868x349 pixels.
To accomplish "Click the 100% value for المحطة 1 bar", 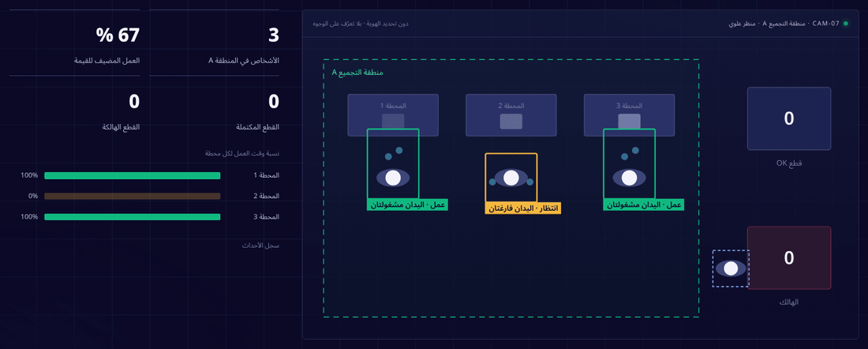I will pos(29,175).
